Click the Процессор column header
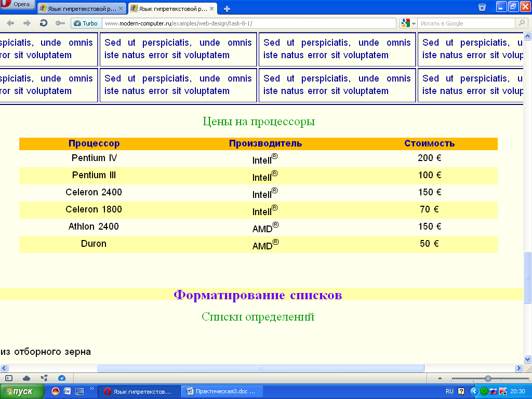 tap(94, 143)
